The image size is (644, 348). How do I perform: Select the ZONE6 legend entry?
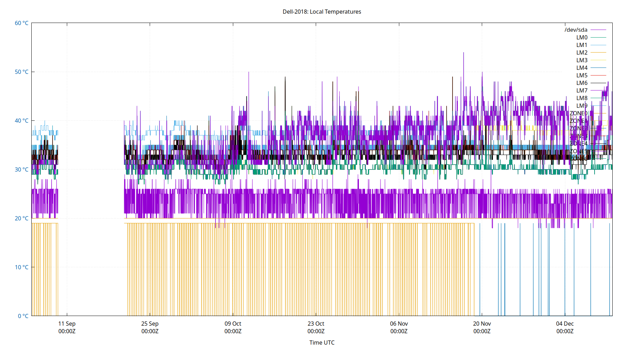tap(578, 158)
